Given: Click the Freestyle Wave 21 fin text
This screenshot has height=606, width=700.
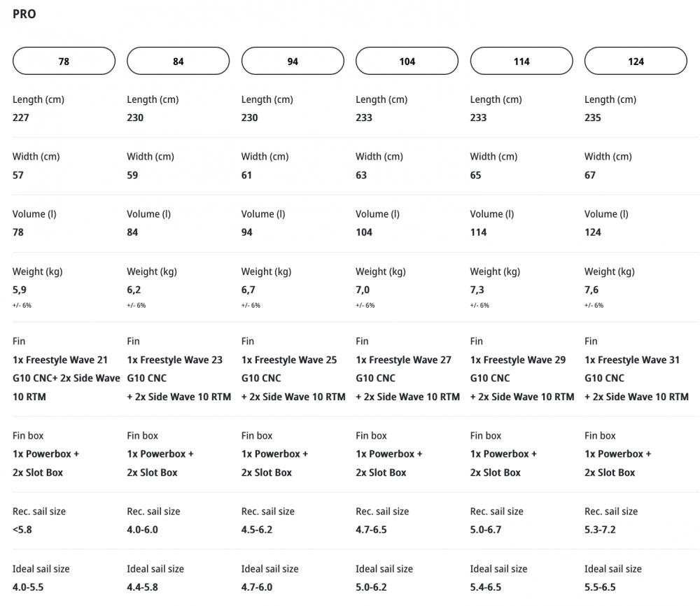Looking at the screenshot, I should tap(60, 360).
